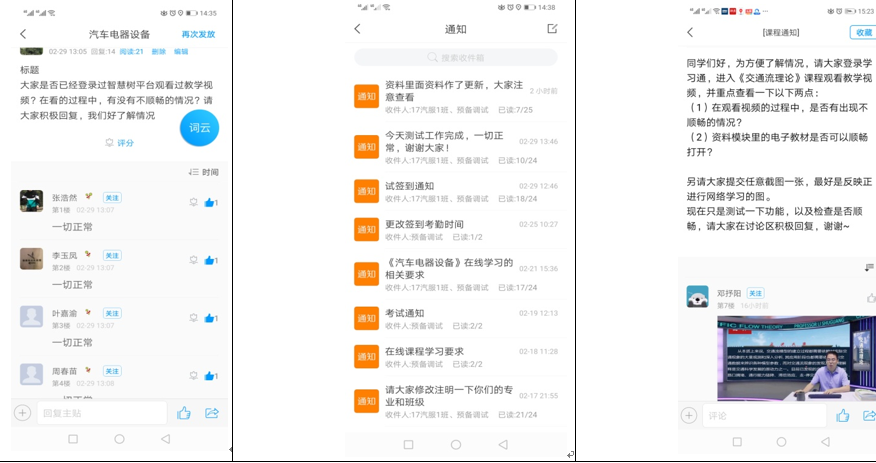This screenshot has width=876, height=463.
Task: Tap the share icon beside 回复主贴
Action: [212, 413]
